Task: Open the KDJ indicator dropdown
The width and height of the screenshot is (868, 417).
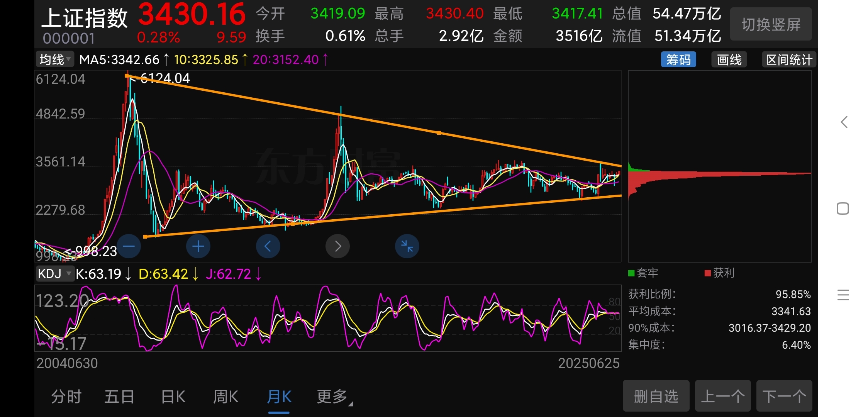Action: click(55, 274)
